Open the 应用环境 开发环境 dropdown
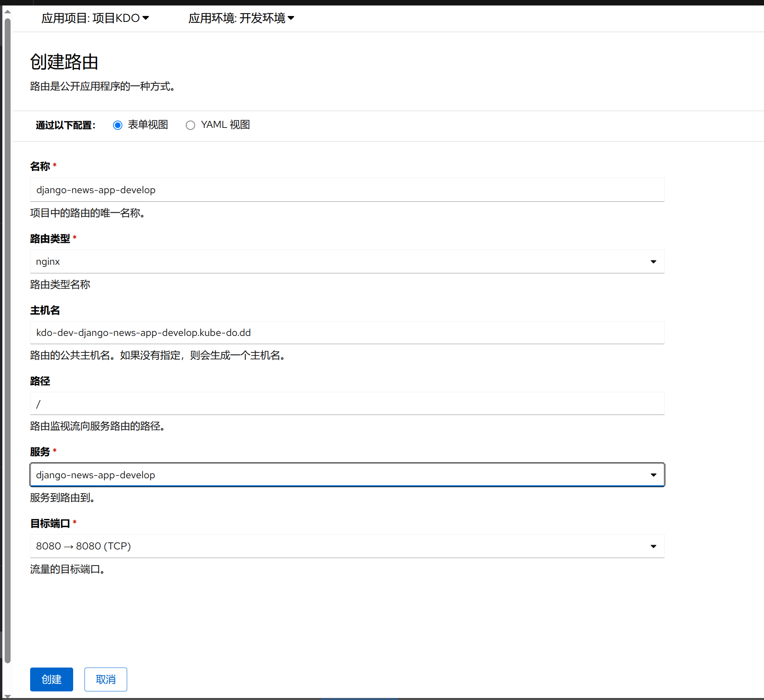Screen dimensions: 764x700 pyautogui.click(x=241, y=18)
